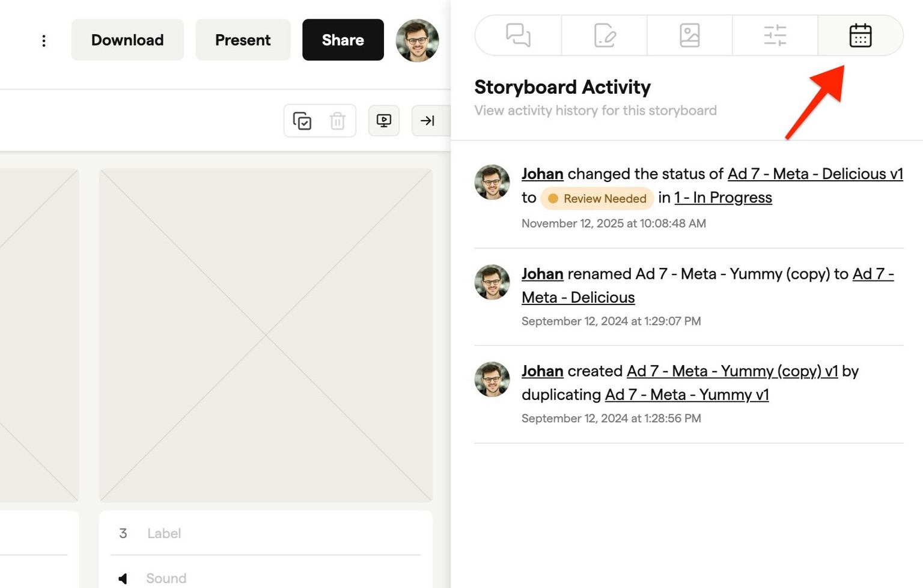This screenshot has height=588, width=923.
Task: Click the Ad 7 - Meta - Yummy v1 link
Action: tap(686, 395)
